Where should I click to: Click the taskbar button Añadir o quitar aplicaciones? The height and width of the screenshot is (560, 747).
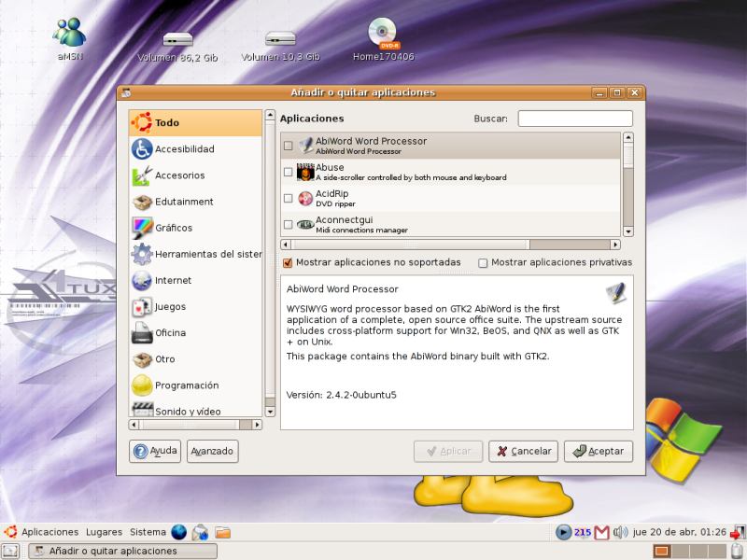pyautogui.click(x=123, y=552)
